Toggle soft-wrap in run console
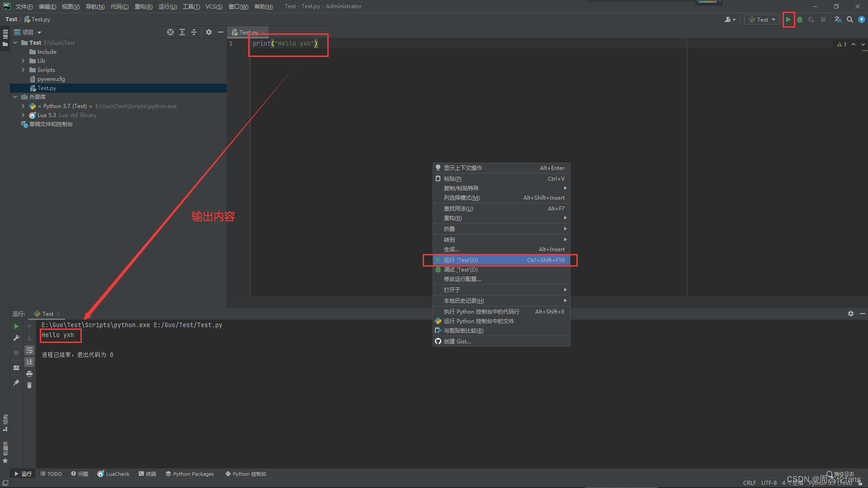 [29, 350]
